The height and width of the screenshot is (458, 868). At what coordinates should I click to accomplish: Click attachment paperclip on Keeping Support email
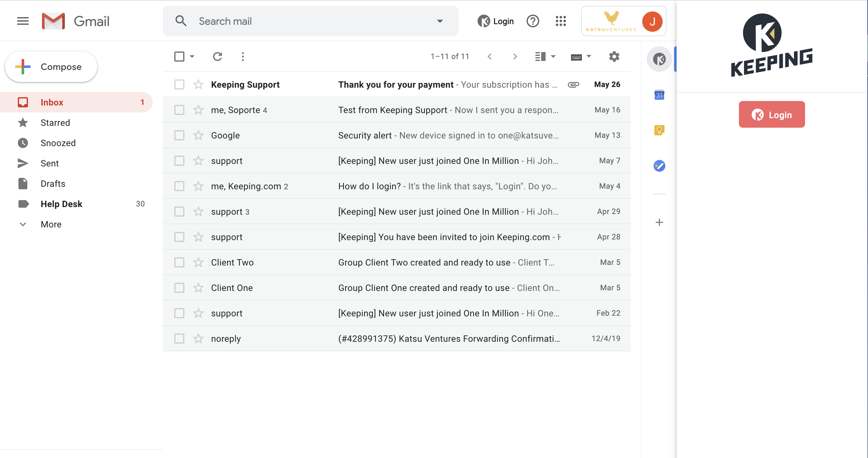click(573, 84)
